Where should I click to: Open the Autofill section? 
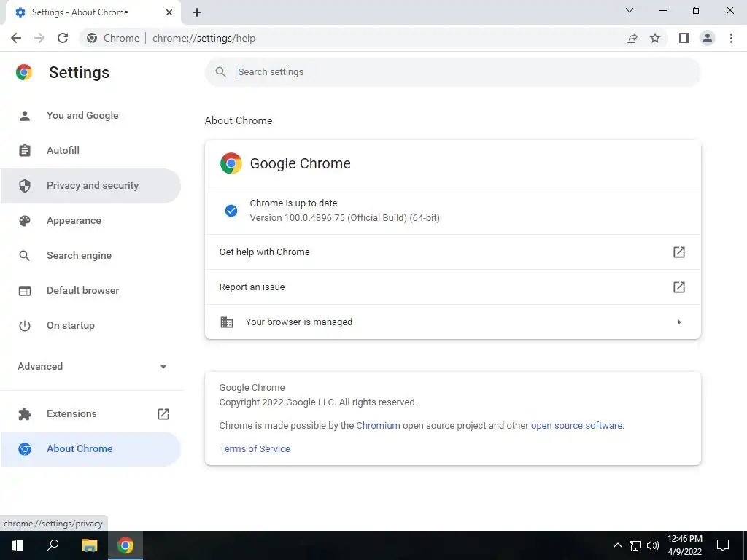90,150
